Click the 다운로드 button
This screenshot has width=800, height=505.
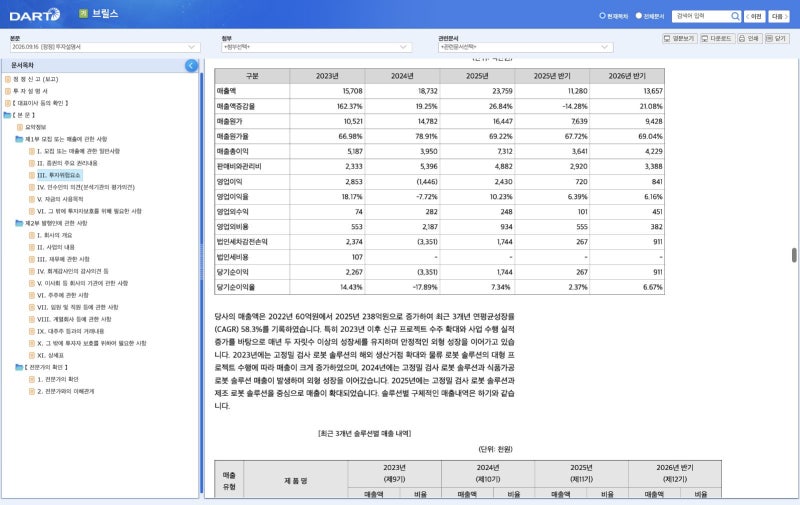[717, 38]
